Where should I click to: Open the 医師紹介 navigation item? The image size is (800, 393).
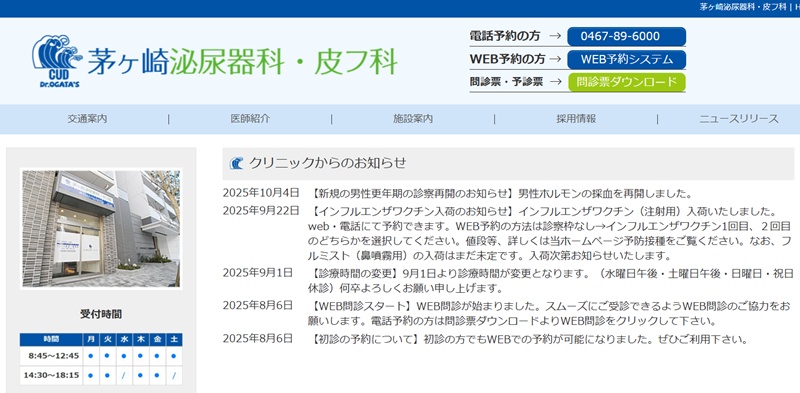tap(250, 119)
